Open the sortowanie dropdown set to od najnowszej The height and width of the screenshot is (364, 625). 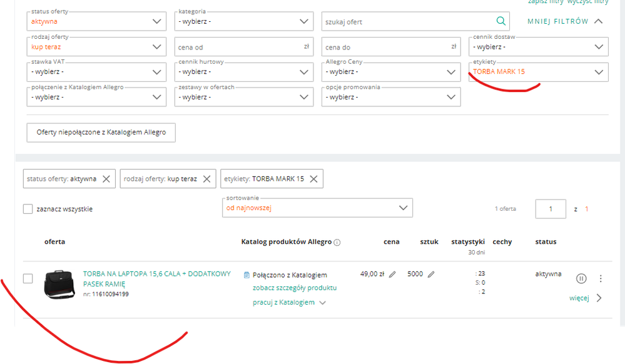317,208
